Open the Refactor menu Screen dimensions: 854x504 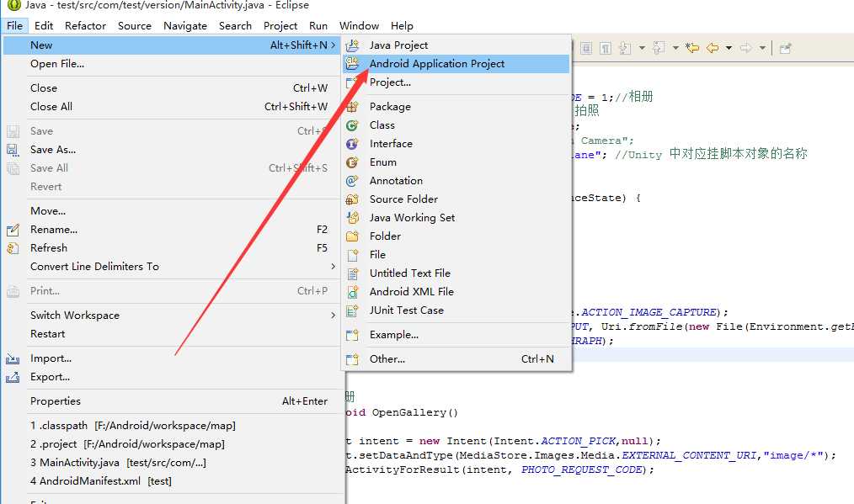pyautogui.click(x=85, y=25)
